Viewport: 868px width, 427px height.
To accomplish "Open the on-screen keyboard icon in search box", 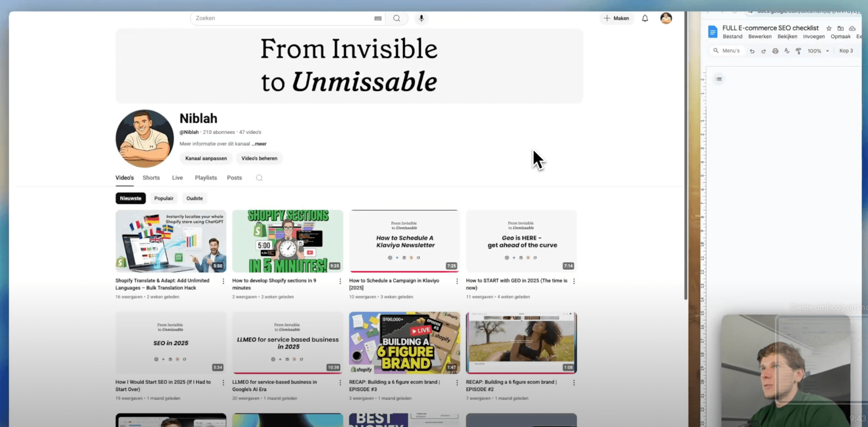I will coord(378,18).
